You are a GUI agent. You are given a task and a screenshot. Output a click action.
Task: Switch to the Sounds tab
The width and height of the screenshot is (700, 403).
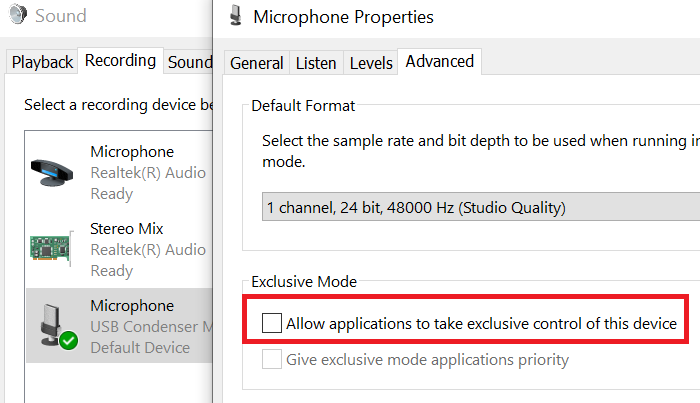(190, 62)
